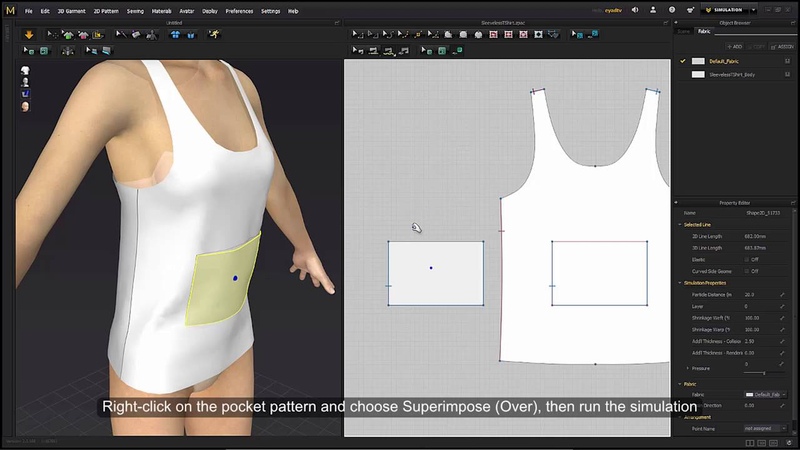Open the Fabric Default_Fab dropdown
The image size is (800, 450).
click(765, 394)
